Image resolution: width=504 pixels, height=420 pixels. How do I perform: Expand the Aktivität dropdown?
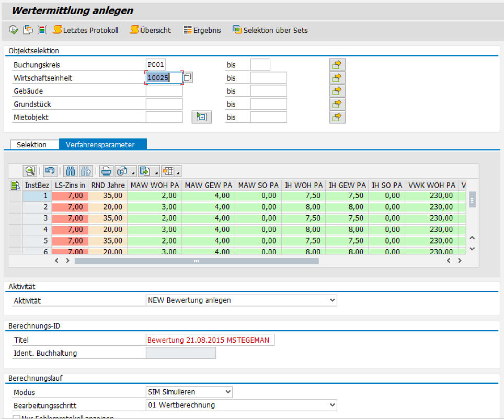click(332, 300)
